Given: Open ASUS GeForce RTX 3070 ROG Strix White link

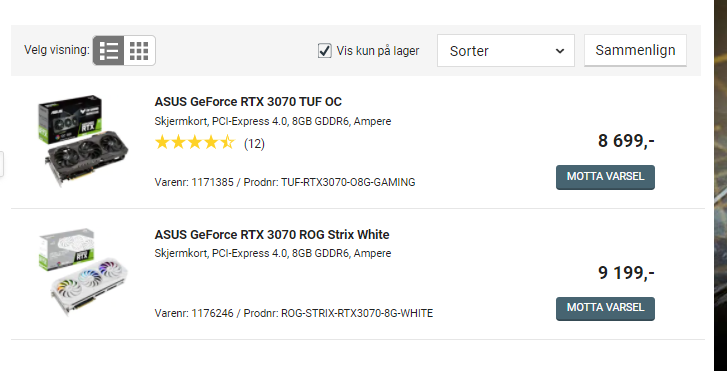Looking at the screenshot, I should 272,235.
